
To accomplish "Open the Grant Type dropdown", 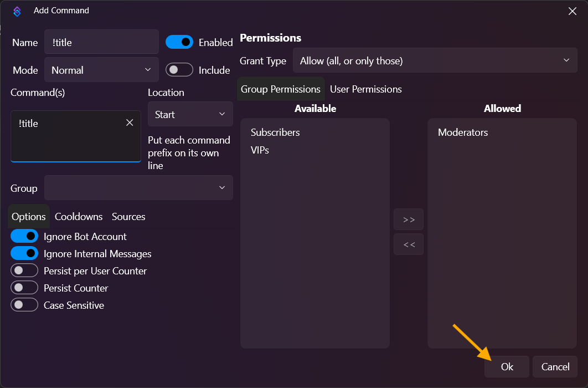I will 435,60.
